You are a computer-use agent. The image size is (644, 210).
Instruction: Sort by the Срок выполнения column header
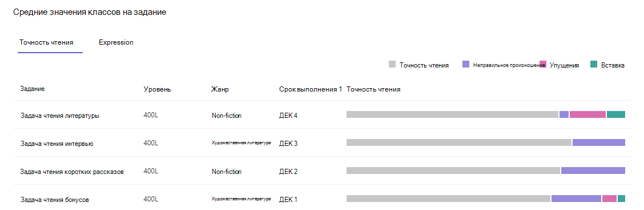point(311,89)
